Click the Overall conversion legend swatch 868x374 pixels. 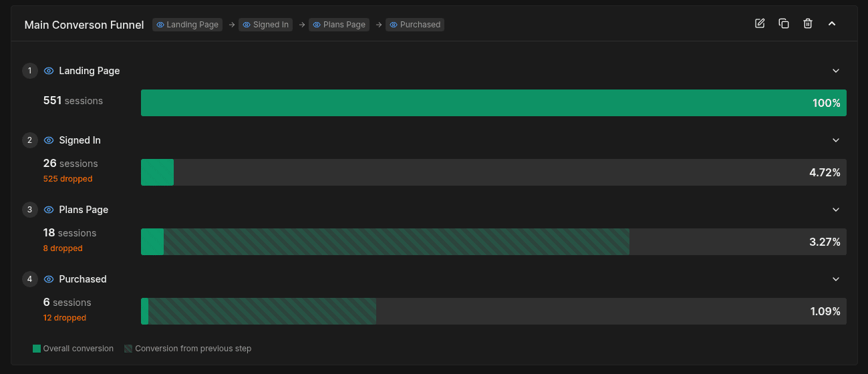coord(37,349)
